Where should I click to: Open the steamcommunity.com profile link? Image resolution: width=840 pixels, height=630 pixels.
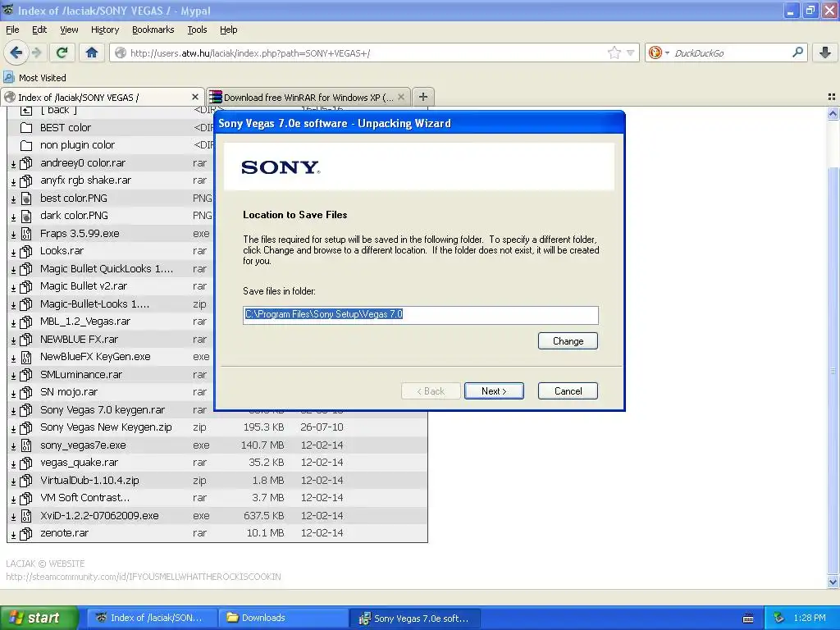[143, 577]
